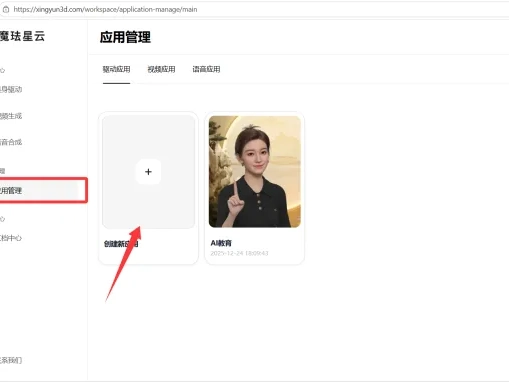509x382 pixels.
Task: Click the 联系我们 link
Action: tap(11, 360)
